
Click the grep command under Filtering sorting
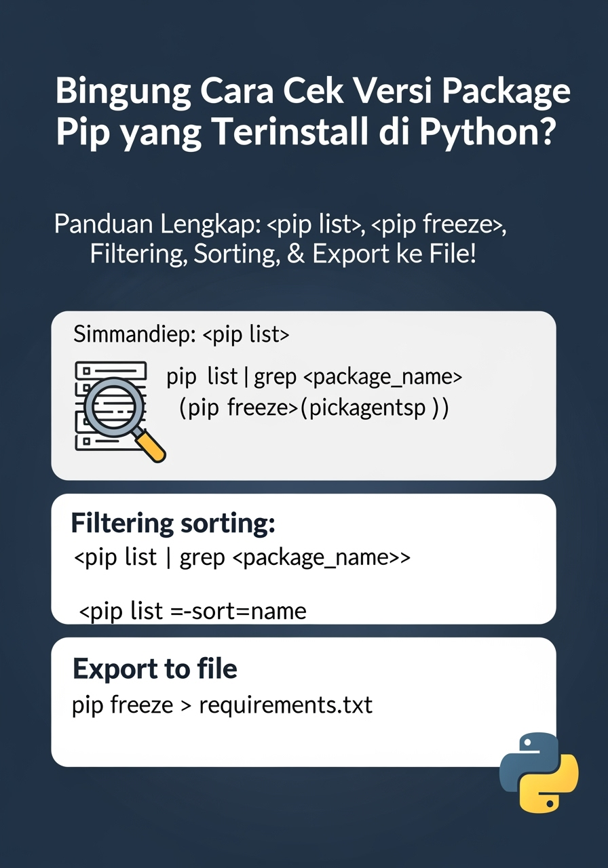[x=241, y=557]
